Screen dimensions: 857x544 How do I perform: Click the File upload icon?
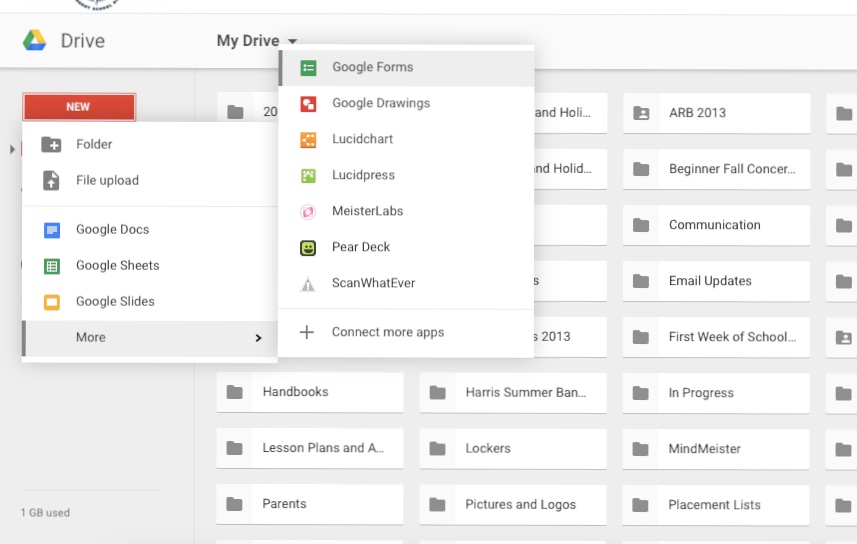point(51,180)
